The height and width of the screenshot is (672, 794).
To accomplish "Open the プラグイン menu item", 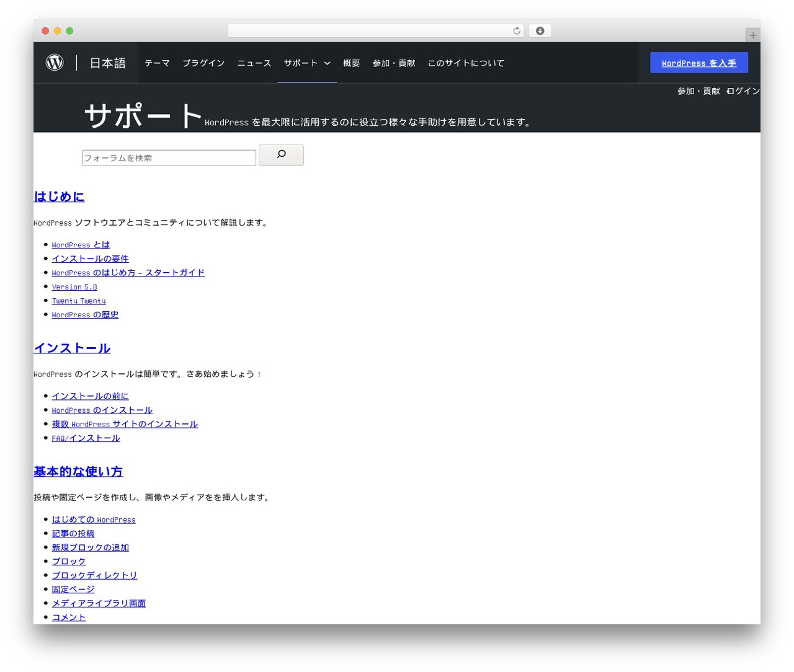I will point(203,63).
